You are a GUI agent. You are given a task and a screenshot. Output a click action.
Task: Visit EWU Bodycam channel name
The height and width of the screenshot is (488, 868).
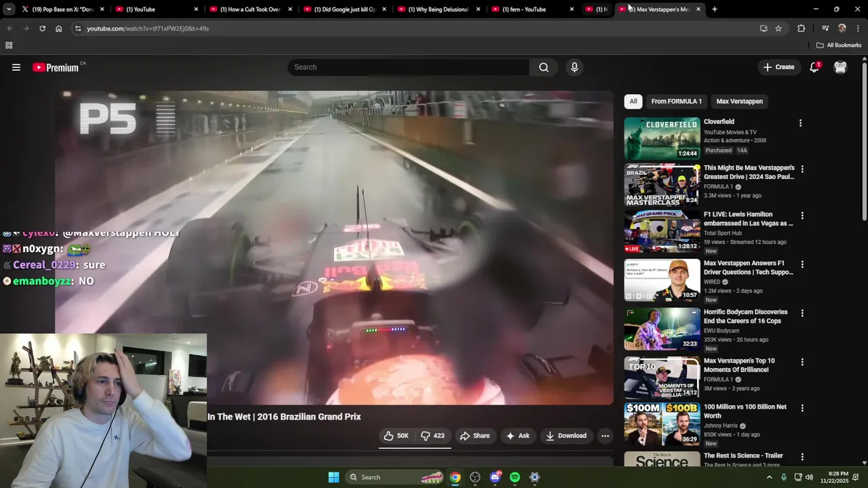coord(723,330)
